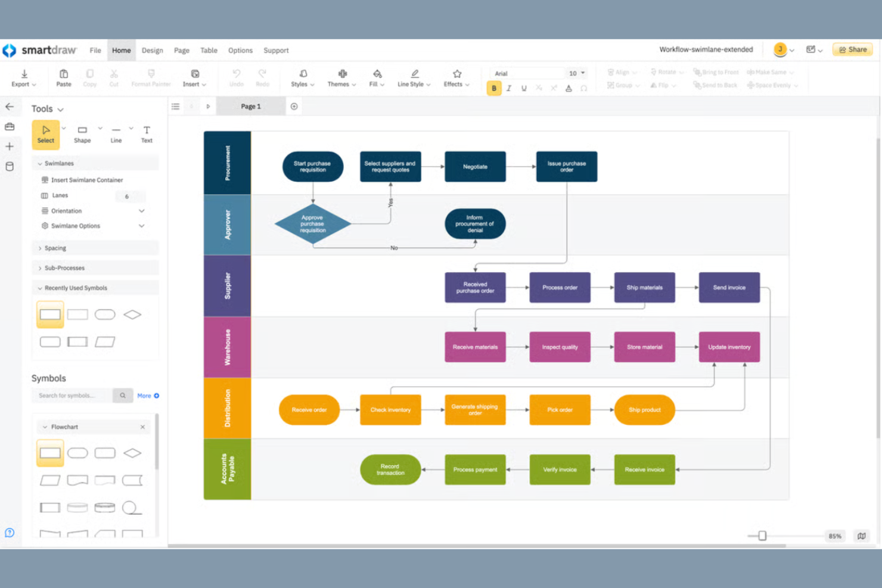This screenshot has width=882, height=588.
Task: Click Insert Swimlane Container
Action: click(82, 180)
